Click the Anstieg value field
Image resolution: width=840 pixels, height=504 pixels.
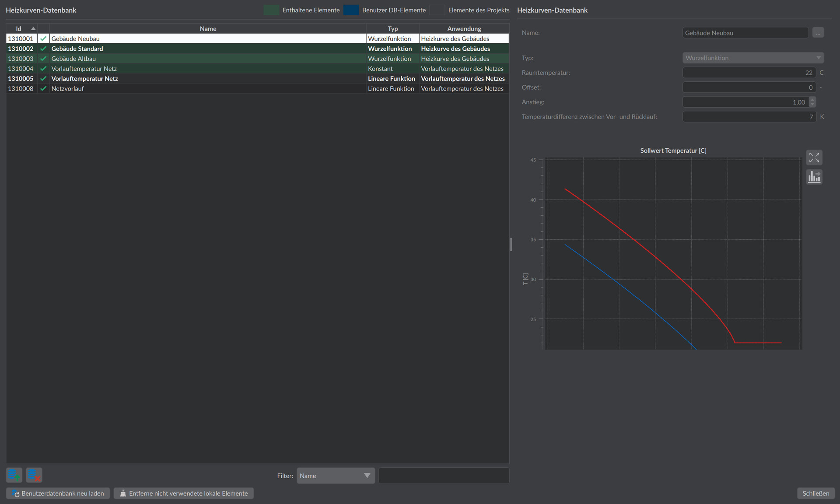point(745,102)
